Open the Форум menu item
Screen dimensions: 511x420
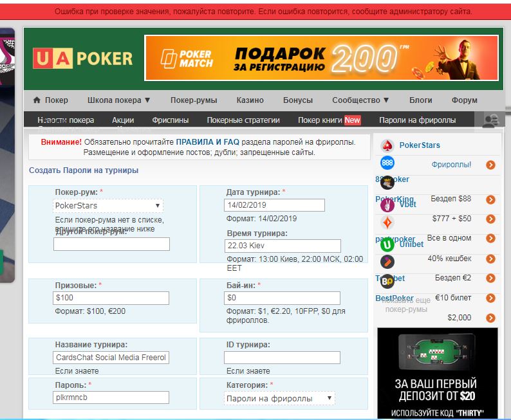pos(465,100)
